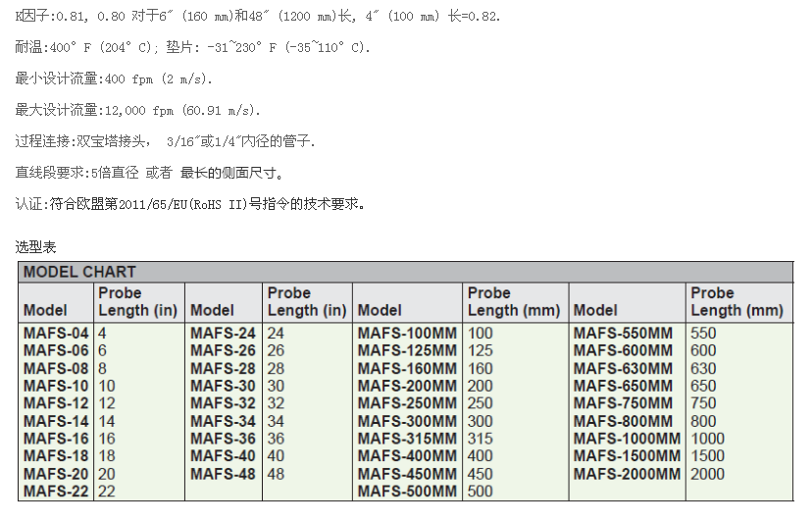Image resolution: width=812 pixels, height=523 pixels.
Task: Click model cell MAFS-48
Action: 223,474
